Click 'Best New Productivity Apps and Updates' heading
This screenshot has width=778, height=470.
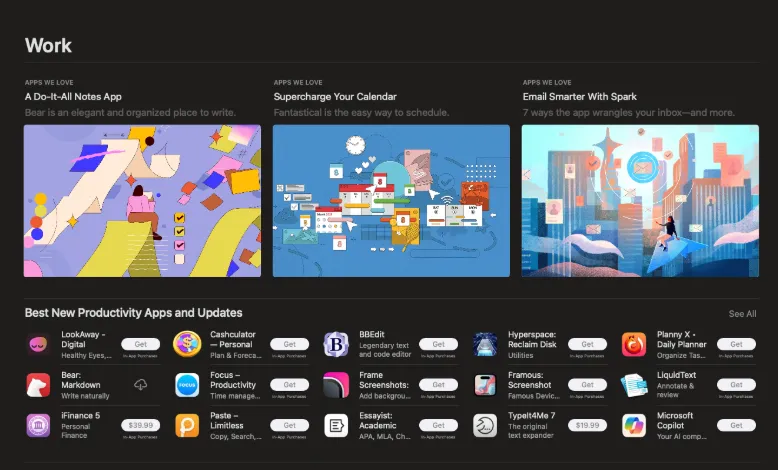pos(133,313)
